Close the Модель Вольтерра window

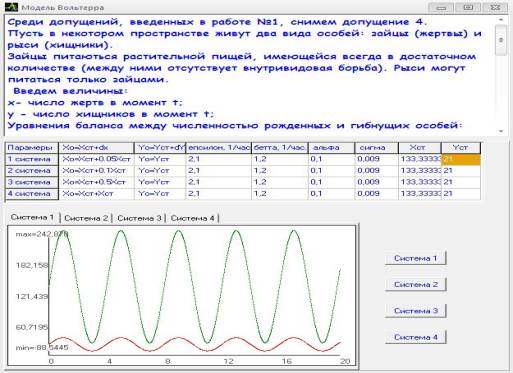point(496,7)
